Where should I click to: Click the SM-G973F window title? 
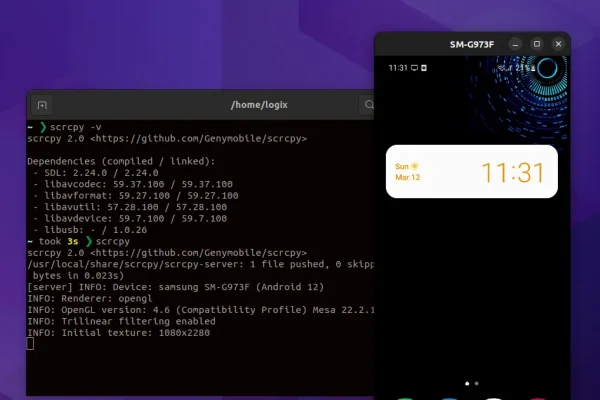(x=472, y=45)
